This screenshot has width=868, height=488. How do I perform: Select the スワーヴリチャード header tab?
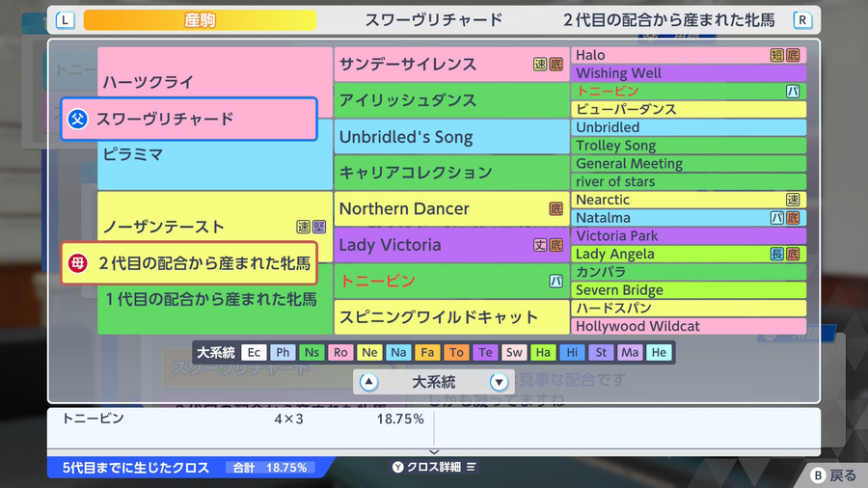(x=433, y=20)
